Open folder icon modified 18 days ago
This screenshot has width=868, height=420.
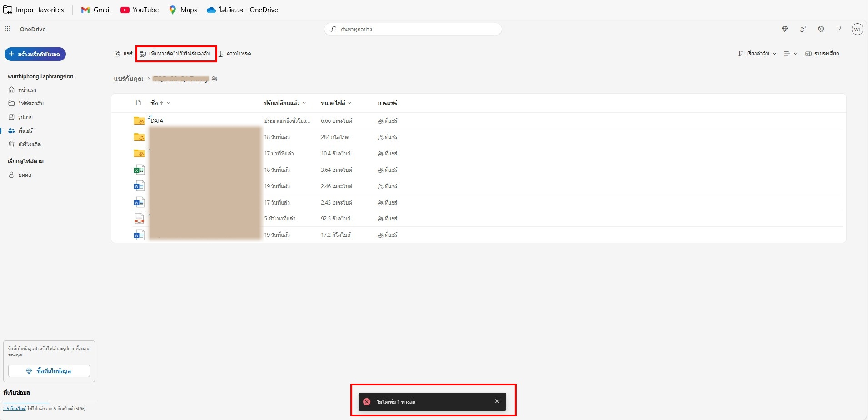click(x=139, y=137)
